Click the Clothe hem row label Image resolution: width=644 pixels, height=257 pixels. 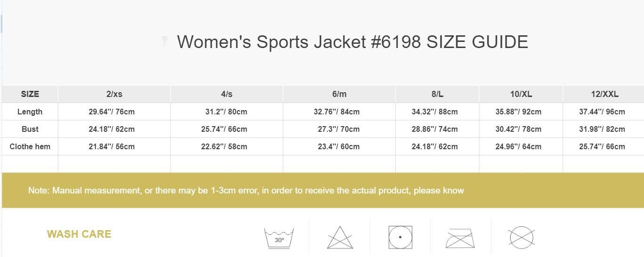tap(30, 146)
